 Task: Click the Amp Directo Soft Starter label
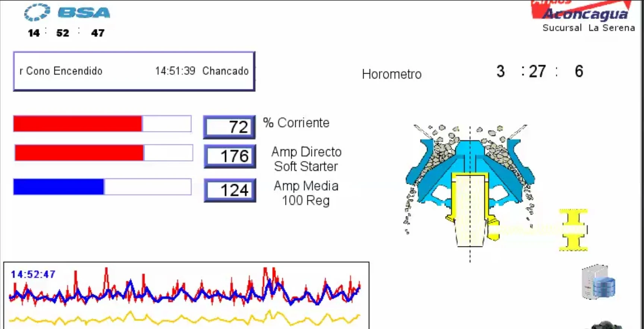(x=306, y=159)
